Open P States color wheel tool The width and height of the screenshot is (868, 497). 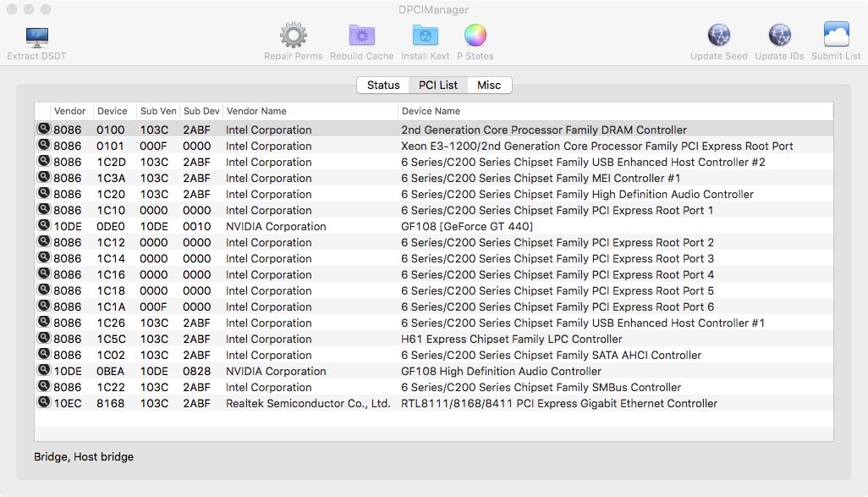475,42
